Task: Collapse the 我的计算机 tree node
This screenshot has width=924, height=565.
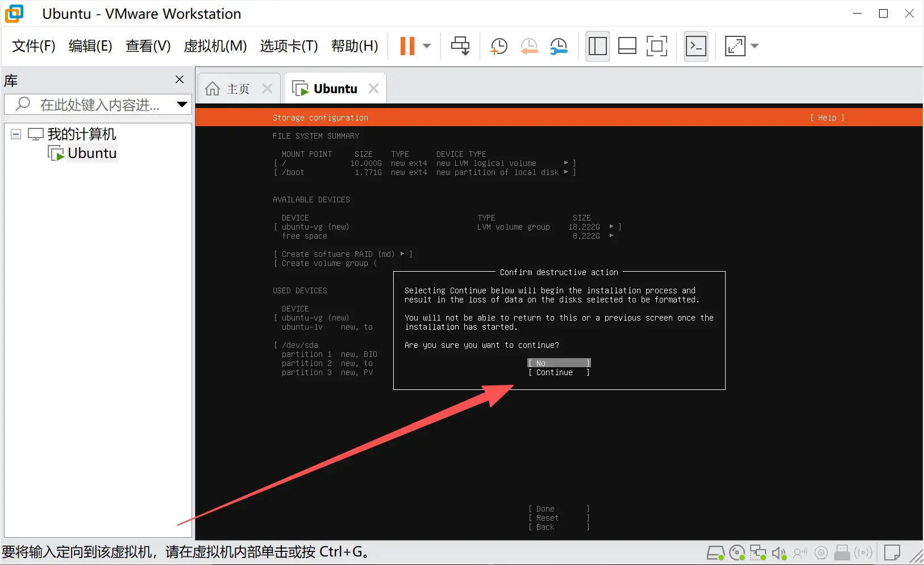Action: coord(16,135)
